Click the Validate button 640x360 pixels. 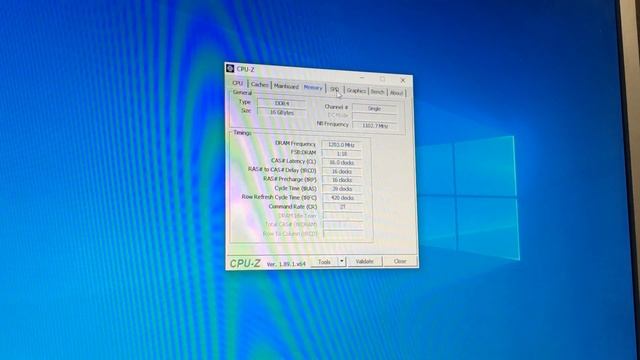364,261
